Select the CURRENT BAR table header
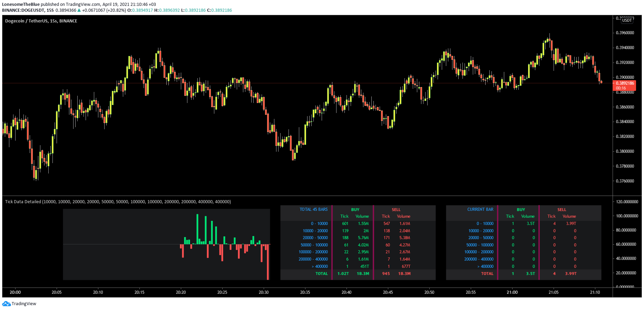Viewport: 644px width, 310px height. pos(480,209)
